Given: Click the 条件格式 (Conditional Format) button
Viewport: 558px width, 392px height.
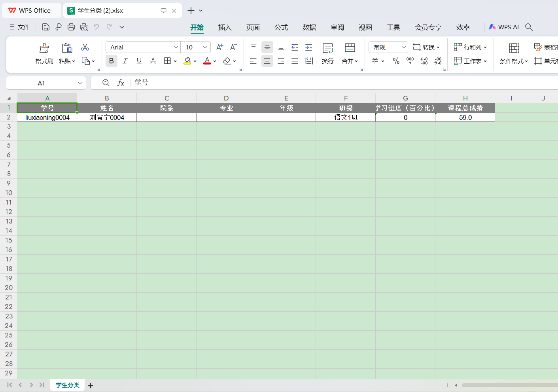Looking at the screenshot, I should coord(514,61).
